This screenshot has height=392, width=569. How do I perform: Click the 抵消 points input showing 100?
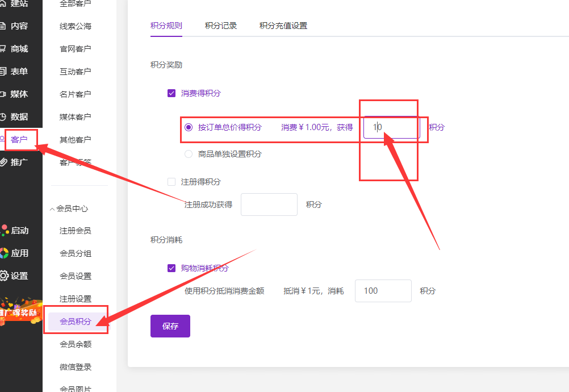(x=383, y=291)
